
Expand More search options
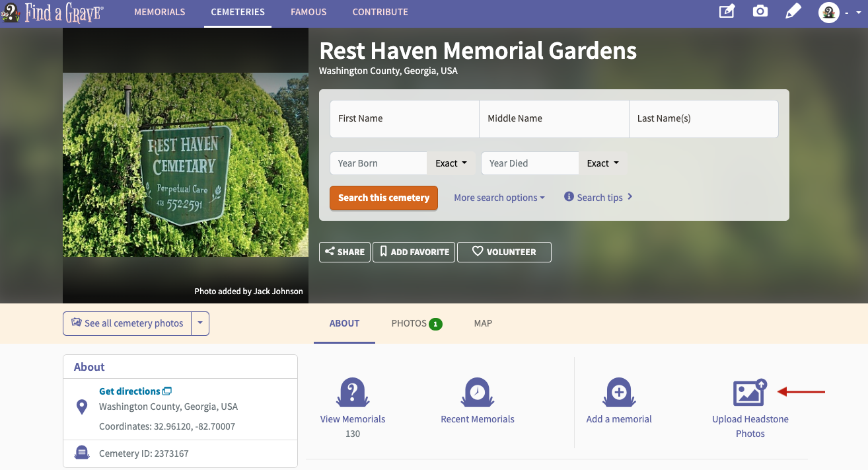tap(499, 198)
